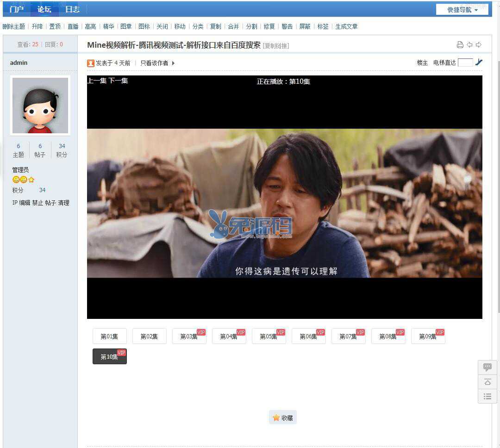Click the 分类 moderation link
This screenshot has height=448, width=500.
(x=198, y=26)
